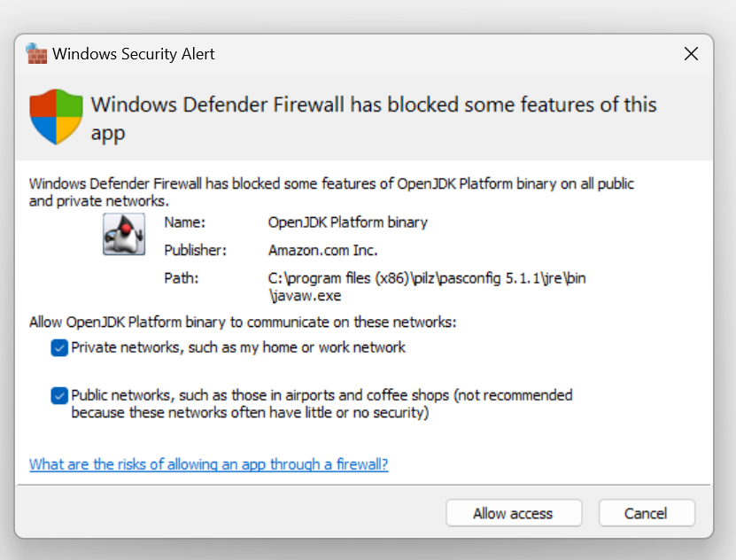Open the firewall risks help link
The height and width of the screenshot is (560, 736).
click(x=208, y=464)
